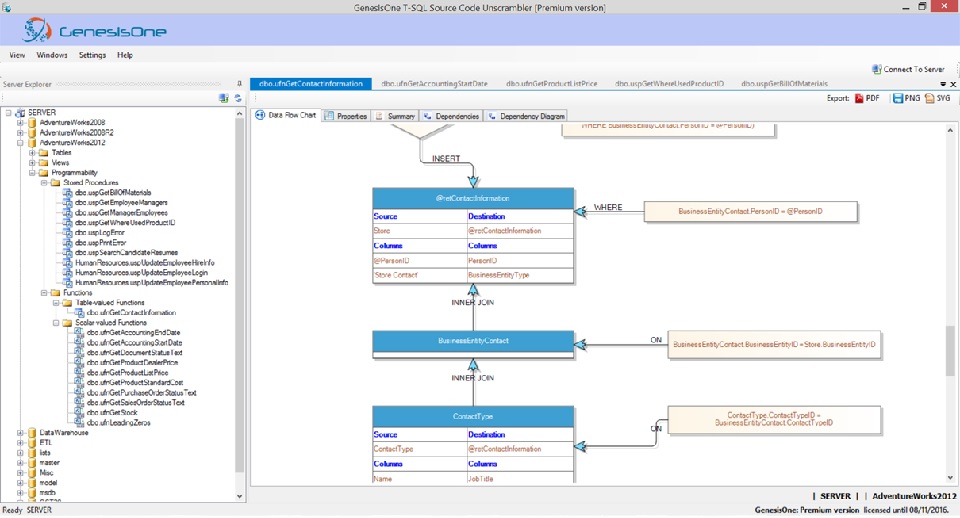This screenshot has width=960, height=518.
Task: Collapse the Stored Procedures folder
Action: click(44, 182)
